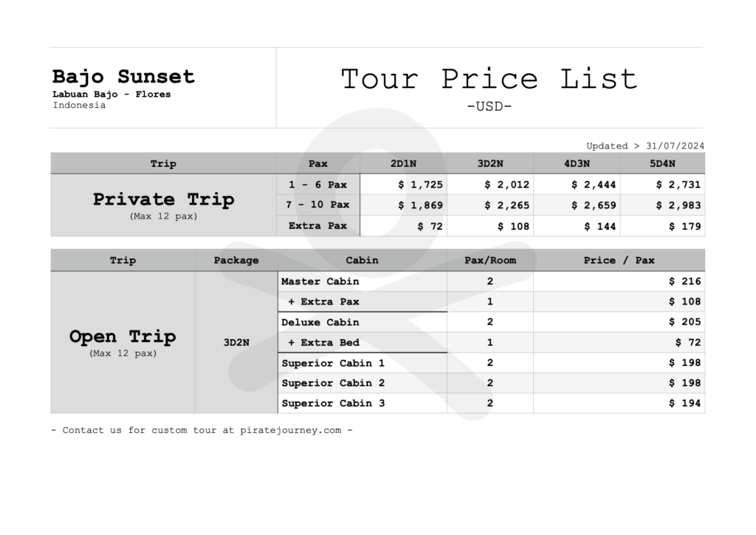Click the Updated 31/07/2024 date text

645,146
